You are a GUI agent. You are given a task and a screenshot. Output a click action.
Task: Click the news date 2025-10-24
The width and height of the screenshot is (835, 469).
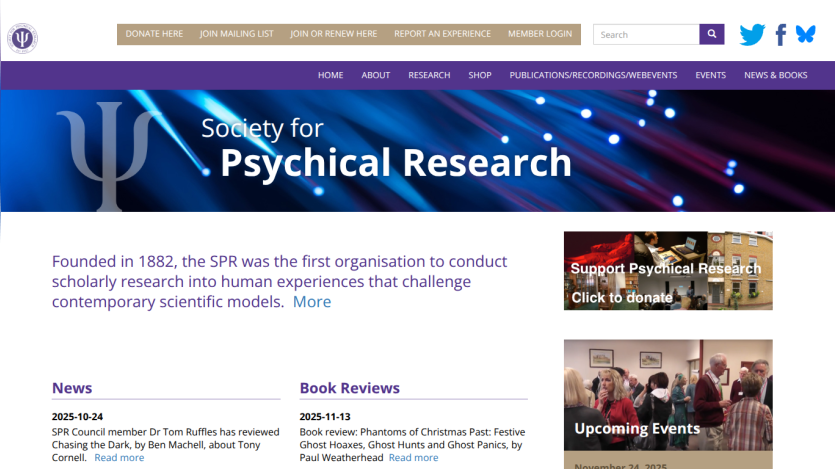(77, 417)
